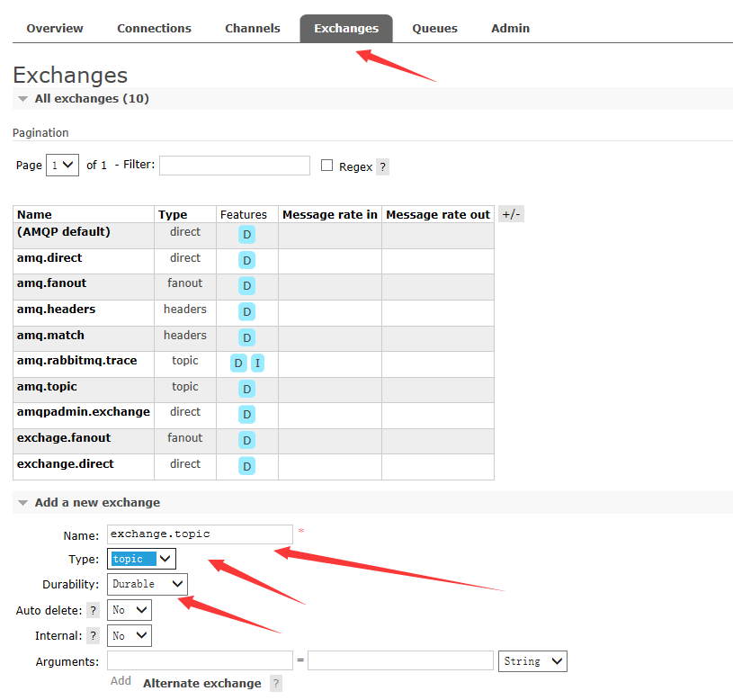This screenshot has width=733, height=700.
Task: Collapse the All exchanges section
Action: pyautogui.click(x=92, y=99)
